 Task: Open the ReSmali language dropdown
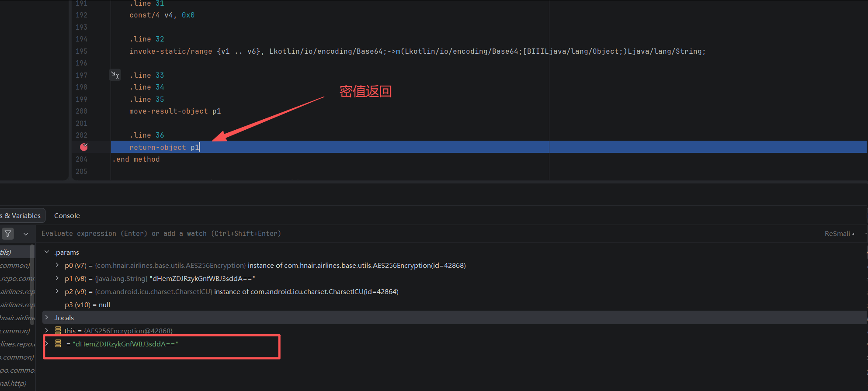coord(839,234)
